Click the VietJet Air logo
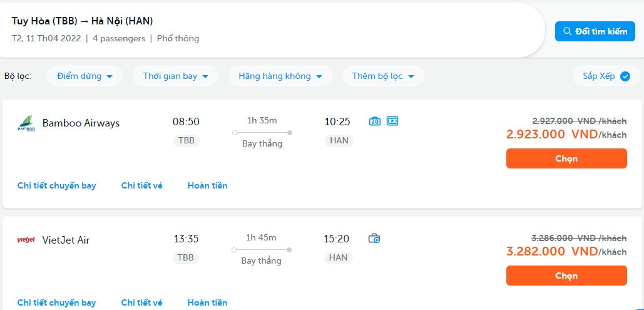This screenshot has width=644, height=310. (26, 240)
